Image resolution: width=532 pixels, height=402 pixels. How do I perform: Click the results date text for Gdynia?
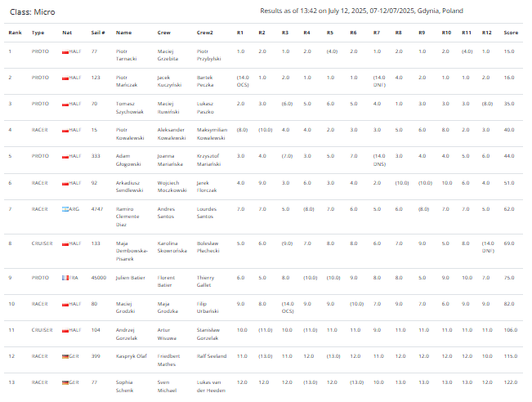coord(361,11)
